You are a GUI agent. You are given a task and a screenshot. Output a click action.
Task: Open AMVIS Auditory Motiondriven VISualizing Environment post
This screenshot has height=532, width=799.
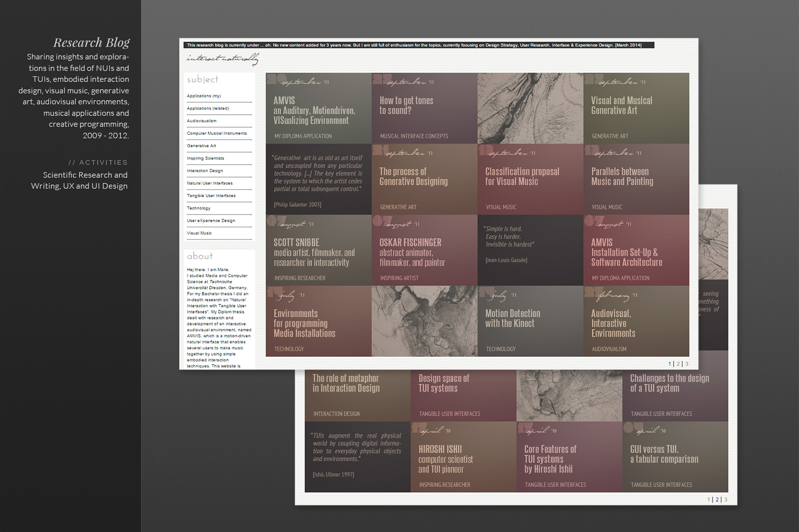pos(319,108)
